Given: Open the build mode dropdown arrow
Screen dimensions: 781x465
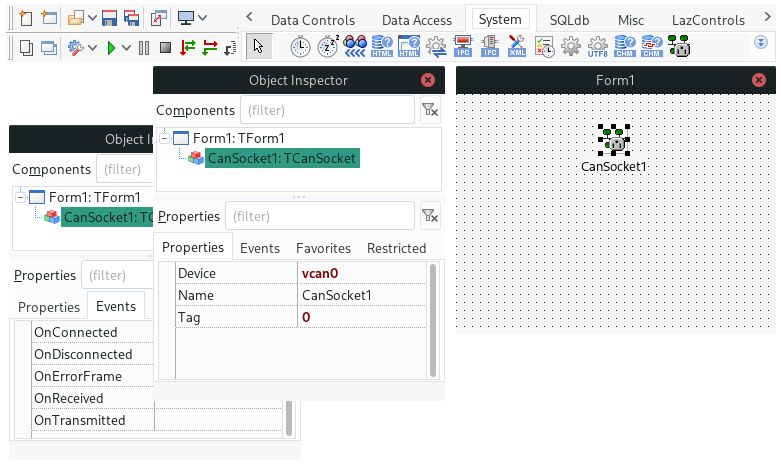Looking at the screenshot, I should (92, 48).
